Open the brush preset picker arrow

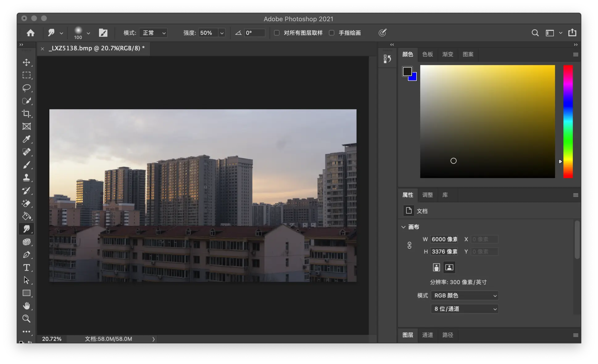88,33
